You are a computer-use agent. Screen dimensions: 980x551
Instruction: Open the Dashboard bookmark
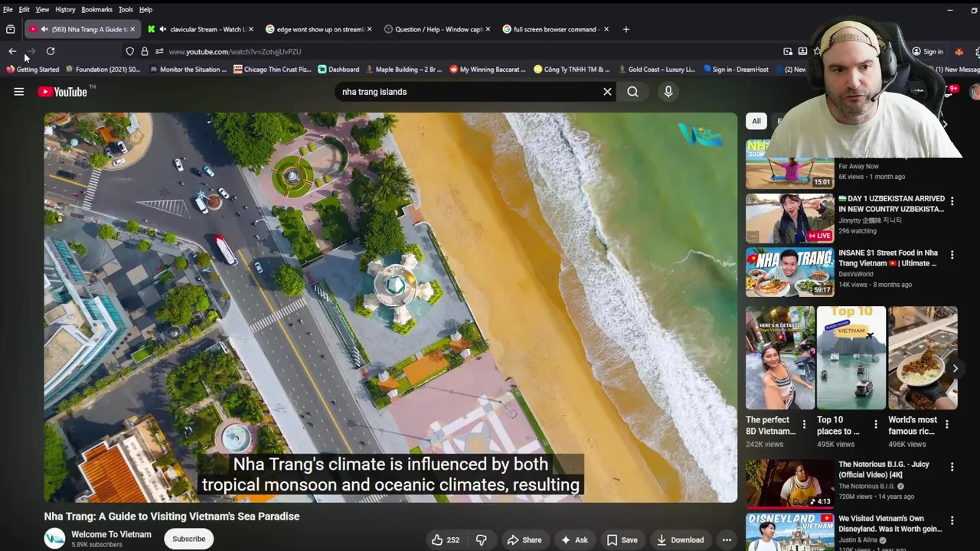[x=338, y=69]
